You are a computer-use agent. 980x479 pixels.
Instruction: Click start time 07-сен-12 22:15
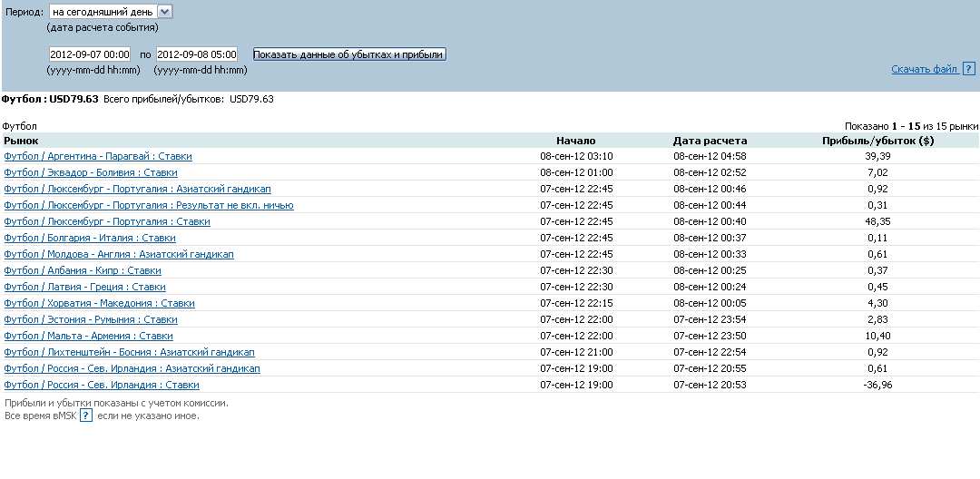[576, 303]
